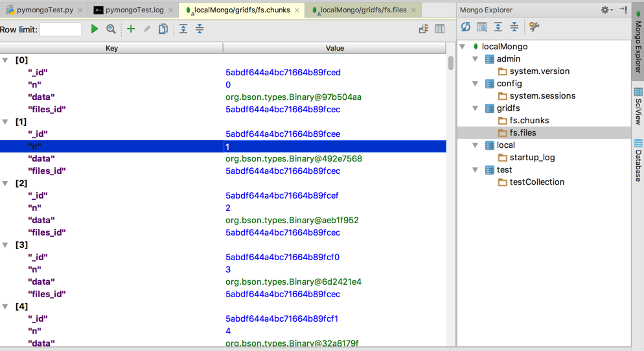
Task: Select the fs.files collection in explorer
Action: click(522, 133)
